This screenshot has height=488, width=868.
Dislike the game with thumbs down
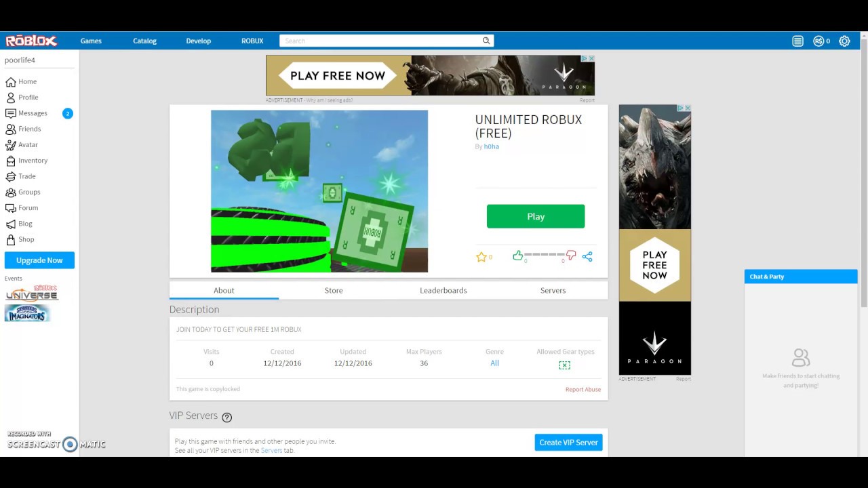pos(571,256)
